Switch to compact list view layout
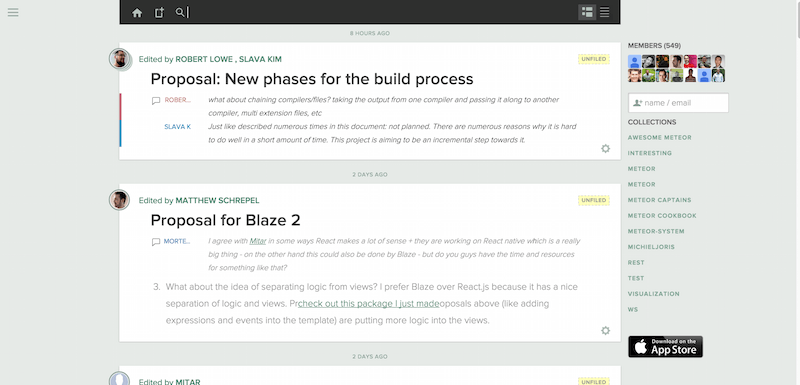Image resolution: width=800 pixels, height=385 pixels. pos(605,12)
